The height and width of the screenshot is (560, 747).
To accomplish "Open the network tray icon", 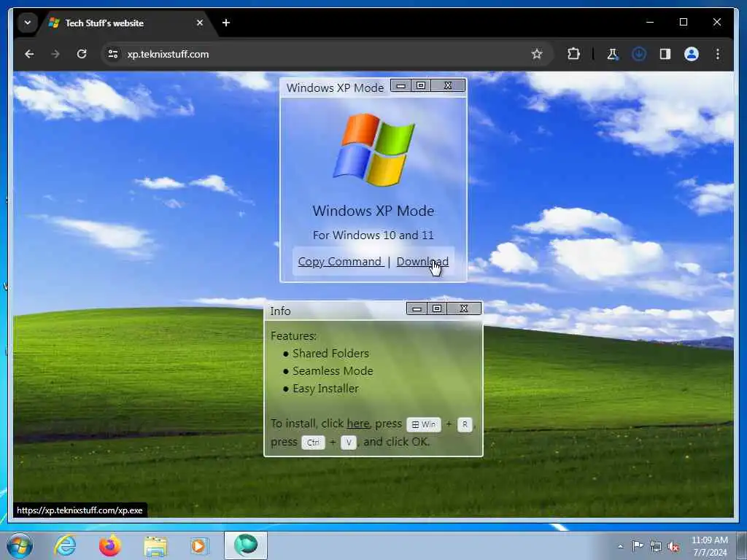I will pyautogui.click(x=656, y=547).
